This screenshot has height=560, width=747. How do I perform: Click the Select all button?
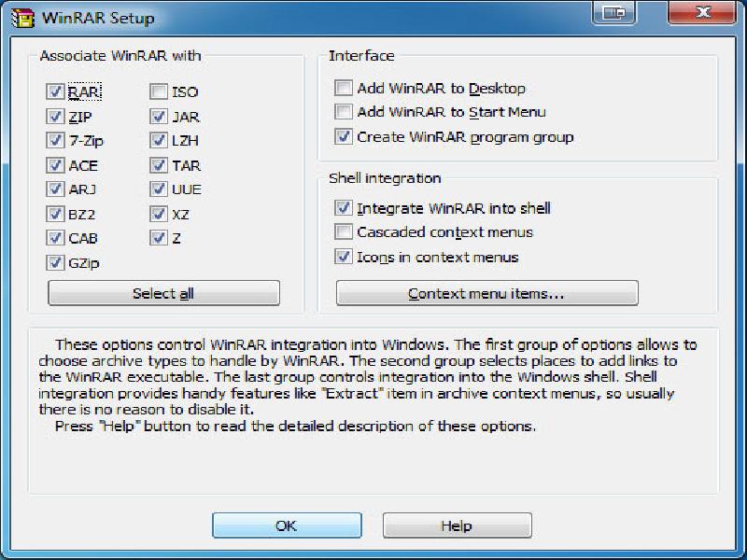pos(164,293)
